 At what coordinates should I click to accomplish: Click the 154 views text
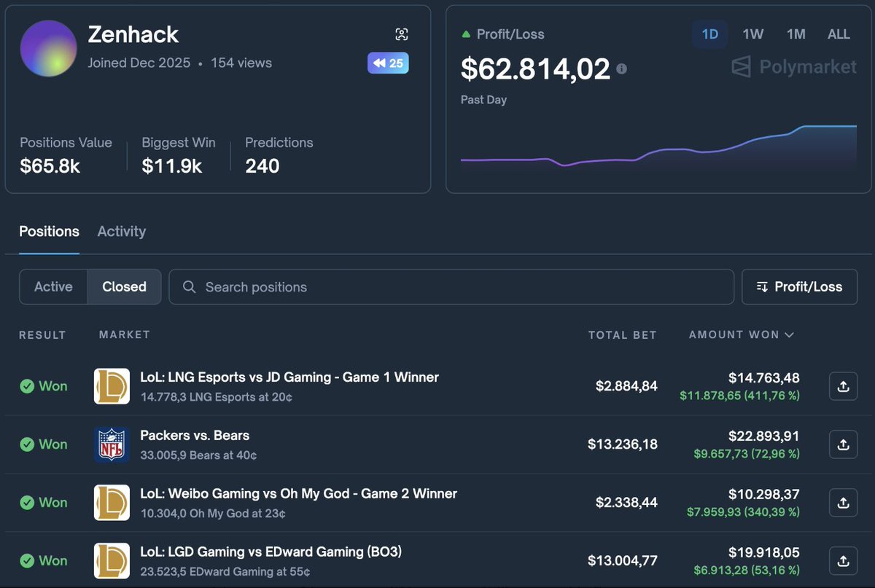point(241,63)
